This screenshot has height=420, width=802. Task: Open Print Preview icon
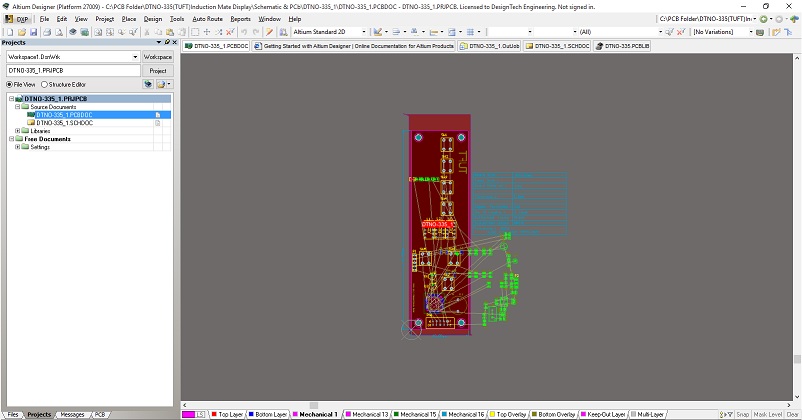[59, 32]
